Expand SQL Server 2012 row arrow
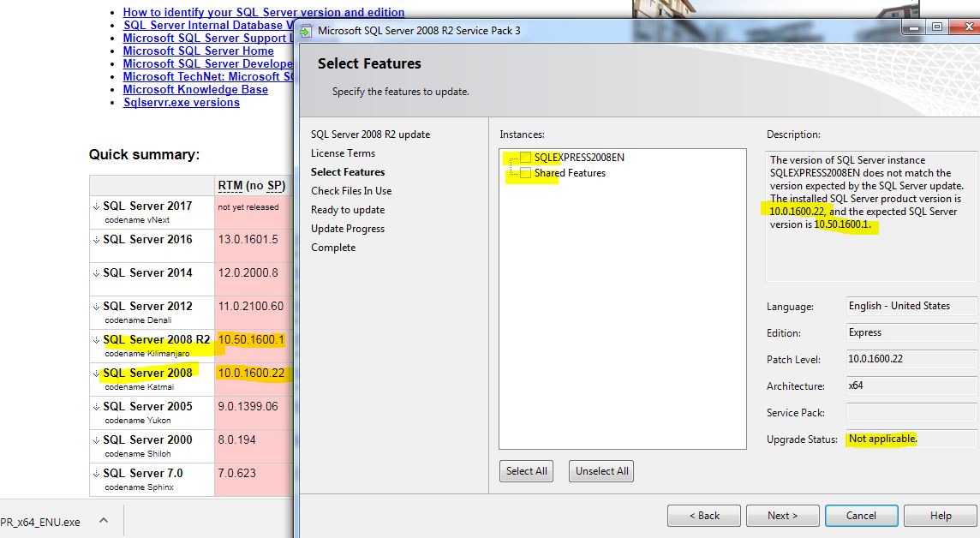The width and height of the screenshot is (980, 538). click(x=96, y=307)
